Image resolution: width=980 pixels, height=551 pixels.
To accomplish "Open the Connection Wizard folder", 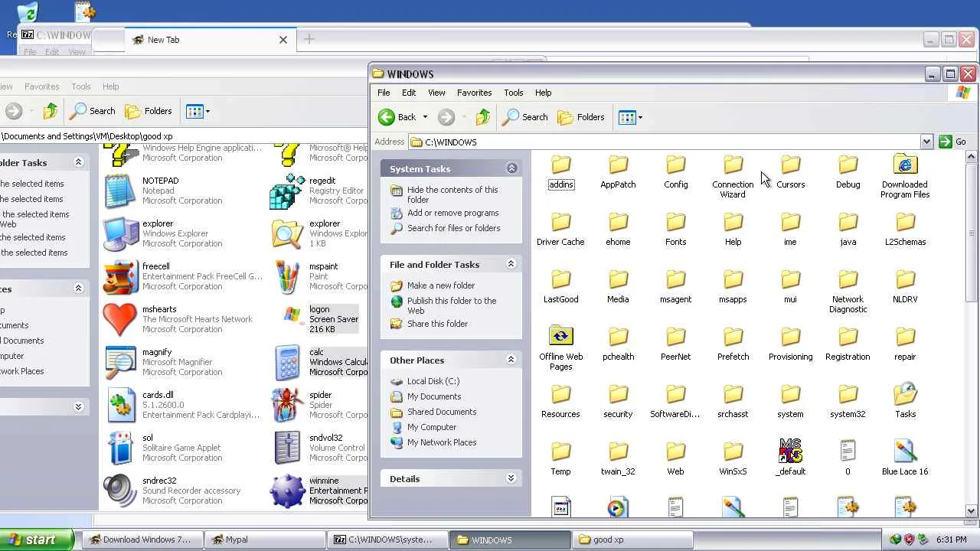I will 733,177.
